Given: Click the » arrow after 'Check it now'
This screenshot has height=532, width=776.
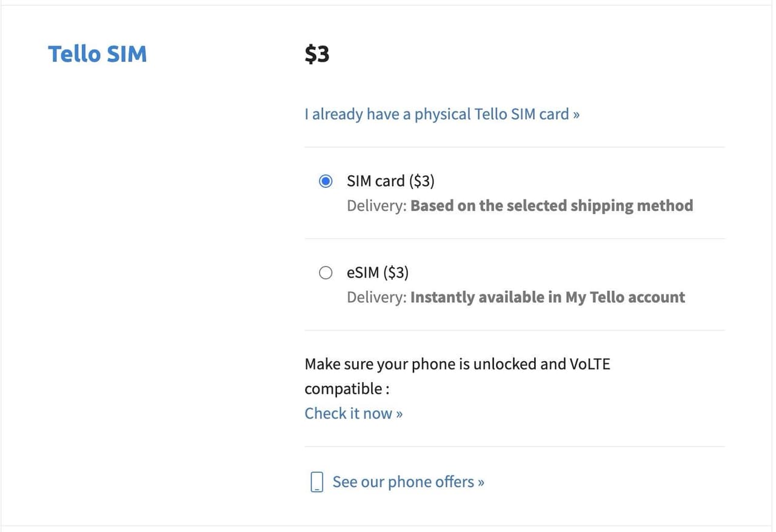Looking at the screenshot, I should [x=399, y=414].
